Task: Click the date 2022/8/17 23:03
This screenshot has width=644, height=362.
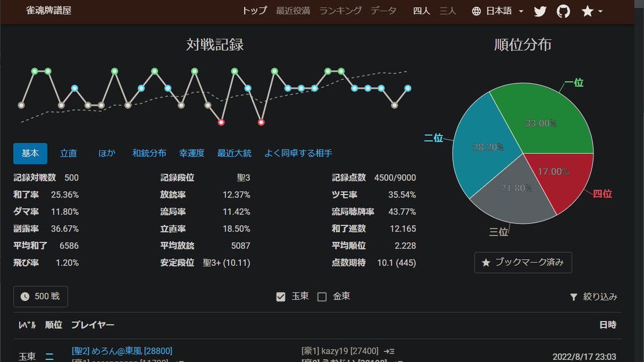Action: click(584, 357)
